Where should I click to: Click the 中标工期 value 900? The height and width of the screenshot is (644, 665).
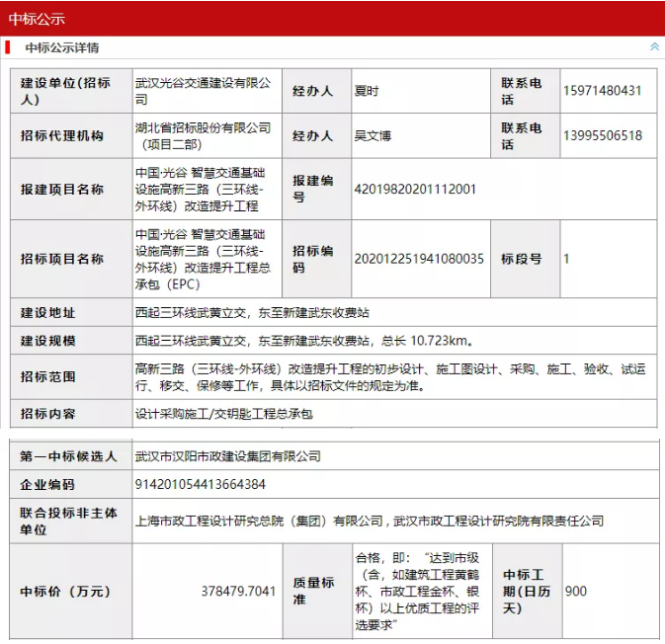click(x=575, y=591)
